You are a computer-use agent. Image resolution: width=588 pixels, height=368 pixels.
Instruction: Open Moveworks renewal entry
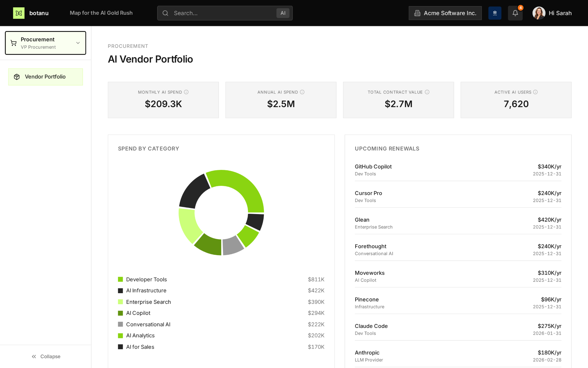point(458,276)
